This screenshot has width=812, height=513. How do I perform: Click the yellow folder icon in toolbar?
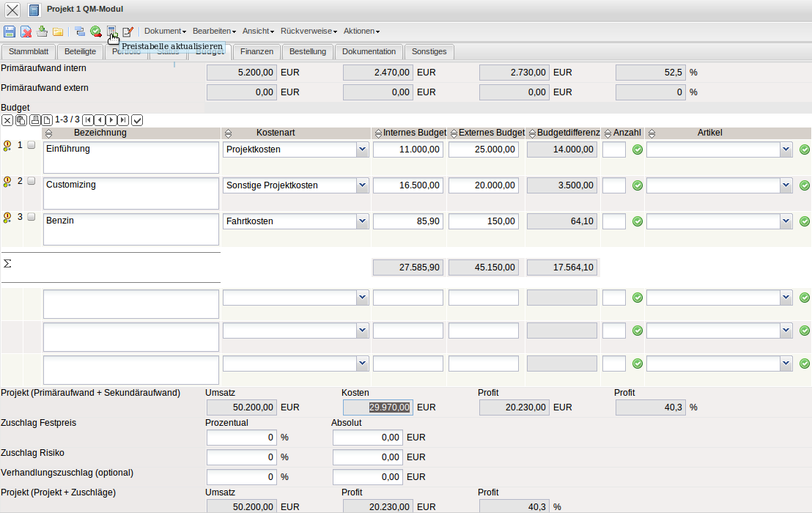point(57,32)
